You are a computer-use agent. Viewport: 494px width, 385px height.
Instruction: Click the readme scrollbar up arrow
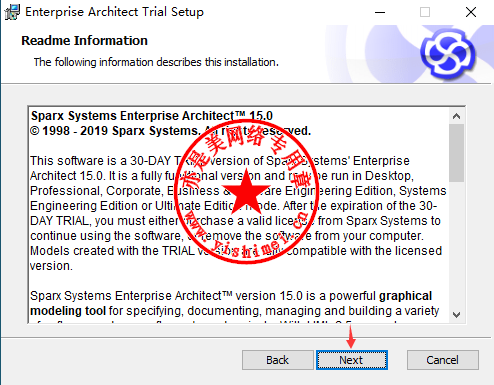click(456, 116)
